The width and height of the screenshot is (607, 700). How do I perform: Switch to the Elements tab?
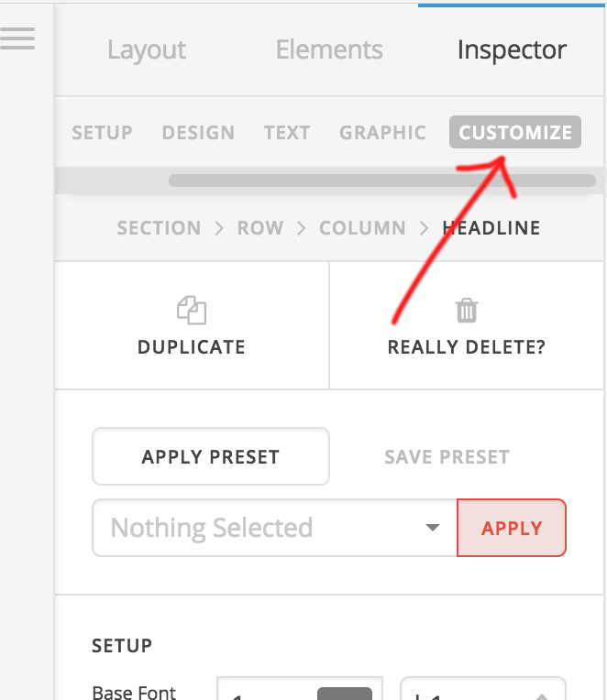(329, 49)
